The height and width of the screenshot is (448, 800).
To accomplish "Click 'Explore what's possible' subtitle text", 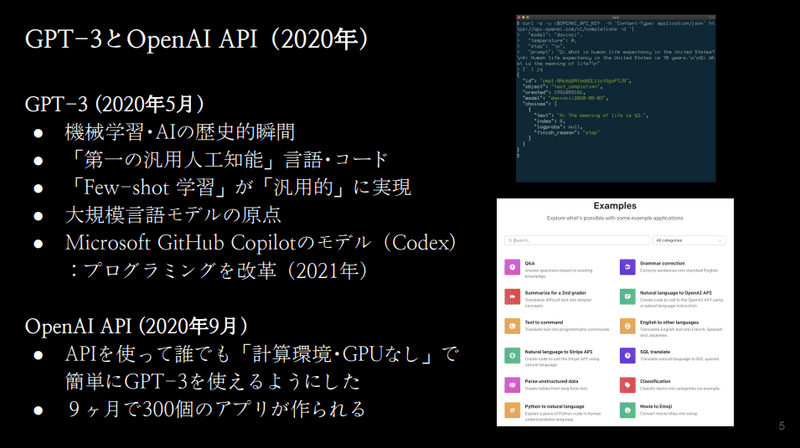I will coord(615,218).
